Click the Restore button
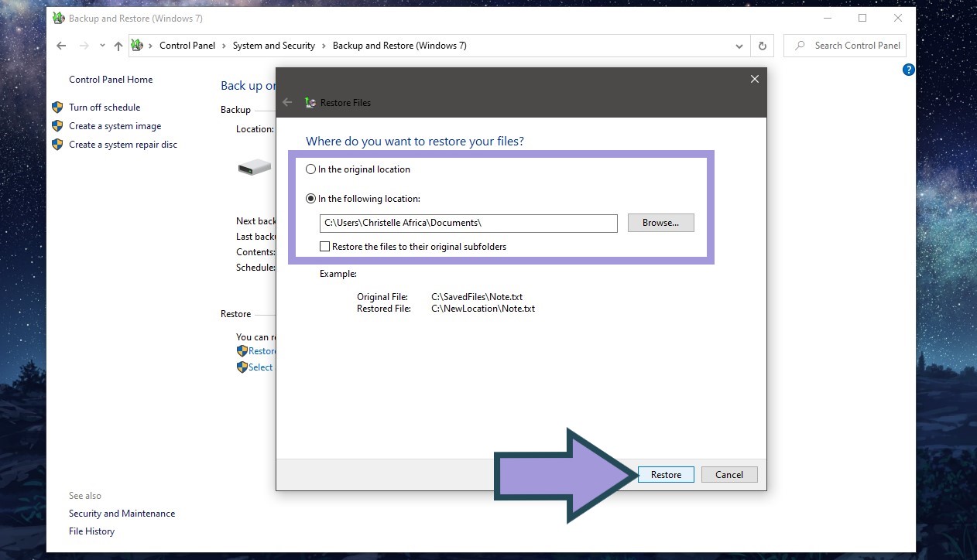 click(666, 475)
